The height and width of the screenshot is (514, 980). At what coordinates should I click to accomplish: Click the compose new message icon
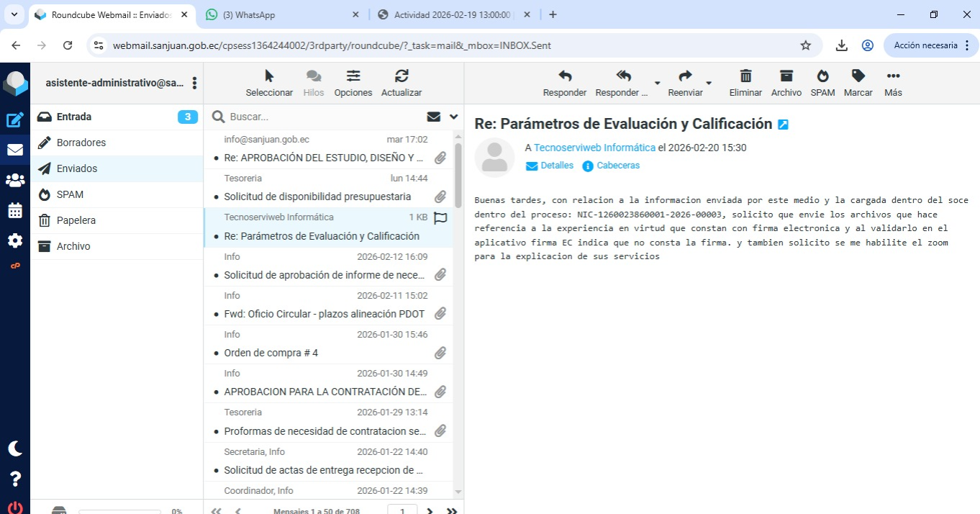click(14, 120)
